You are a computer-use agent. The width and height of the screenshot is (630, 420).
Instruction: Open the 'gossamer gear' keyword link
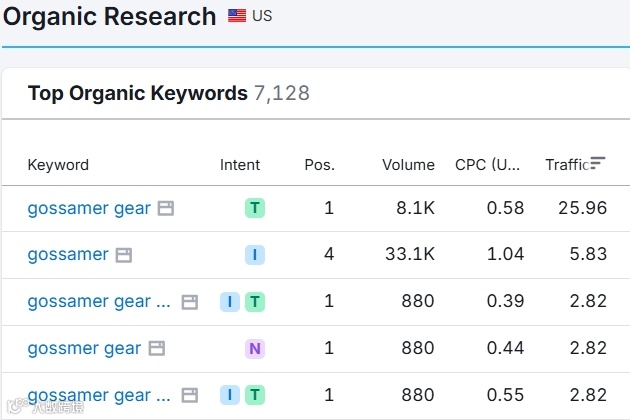89,209
